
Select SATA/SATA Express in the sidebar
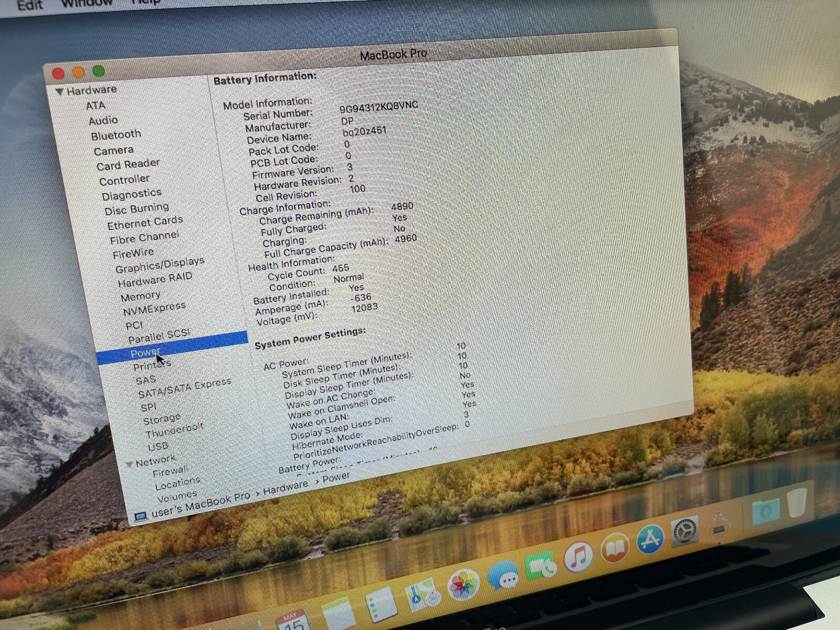tap(184, 387)
